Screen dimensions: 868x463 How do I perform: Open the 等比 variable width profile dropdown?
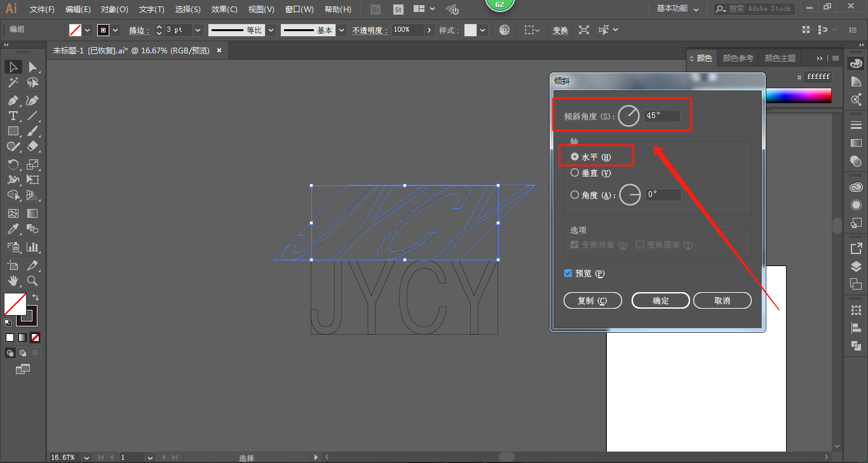point(271,30)
